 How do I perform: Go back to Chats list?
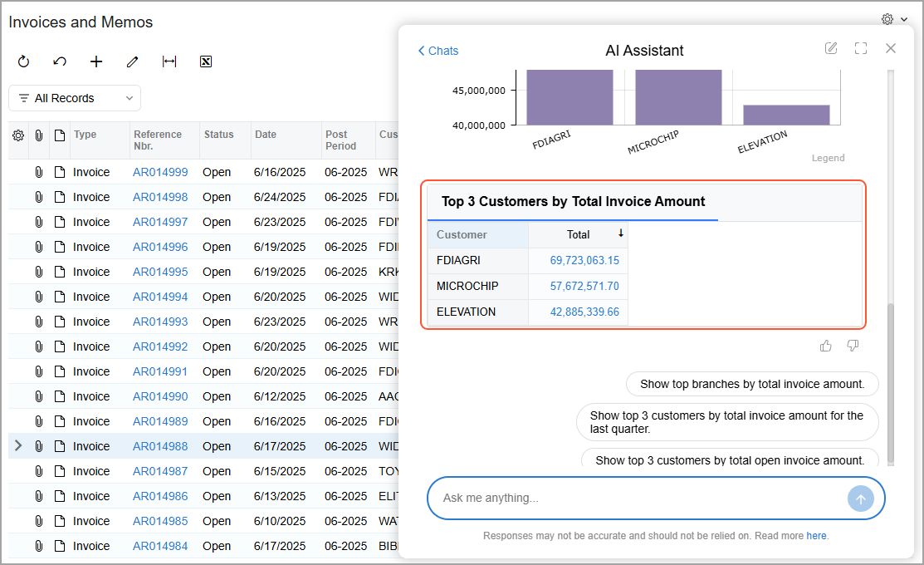coord(438,51)
